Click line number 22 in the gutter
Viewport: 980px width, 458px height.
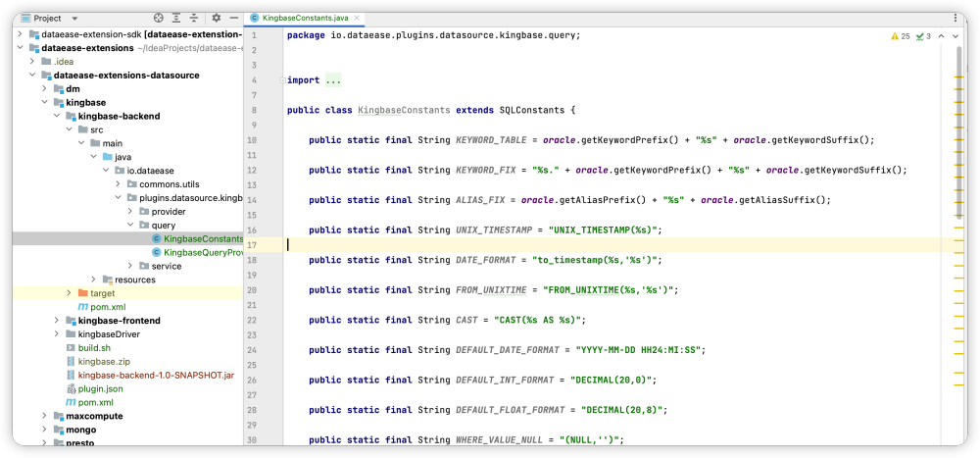pyautogui.click(x=254, y=320)
